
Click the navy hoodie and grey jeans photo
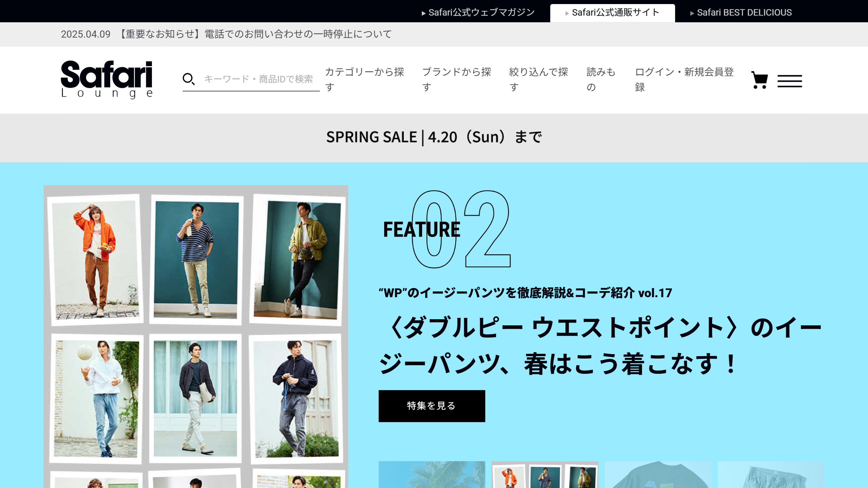point(296,399)
